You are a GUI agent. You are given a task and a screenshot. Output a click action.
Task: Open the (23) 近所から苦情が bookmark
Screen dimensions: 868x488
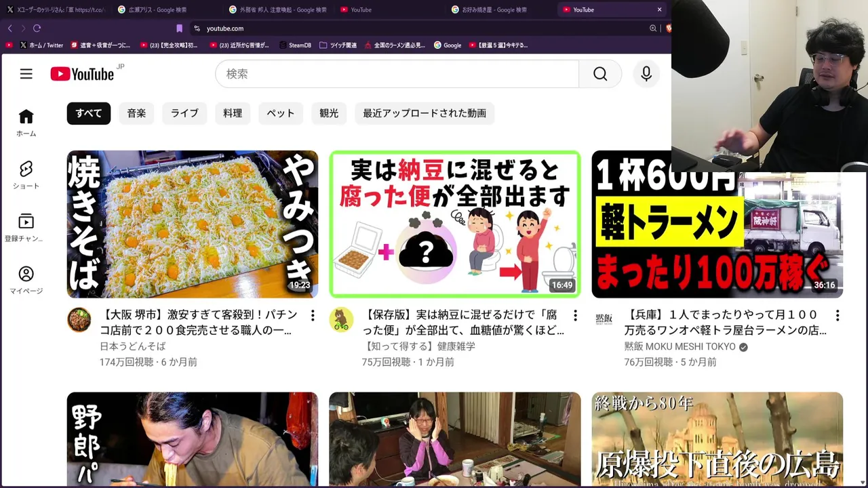pyautogui.click(x=239, y=45)
